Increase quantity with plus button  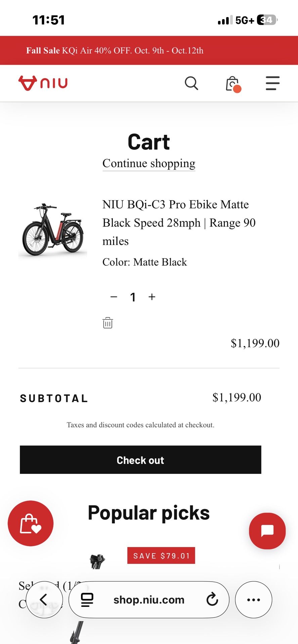pyautogui.click(x=152, y=297)
